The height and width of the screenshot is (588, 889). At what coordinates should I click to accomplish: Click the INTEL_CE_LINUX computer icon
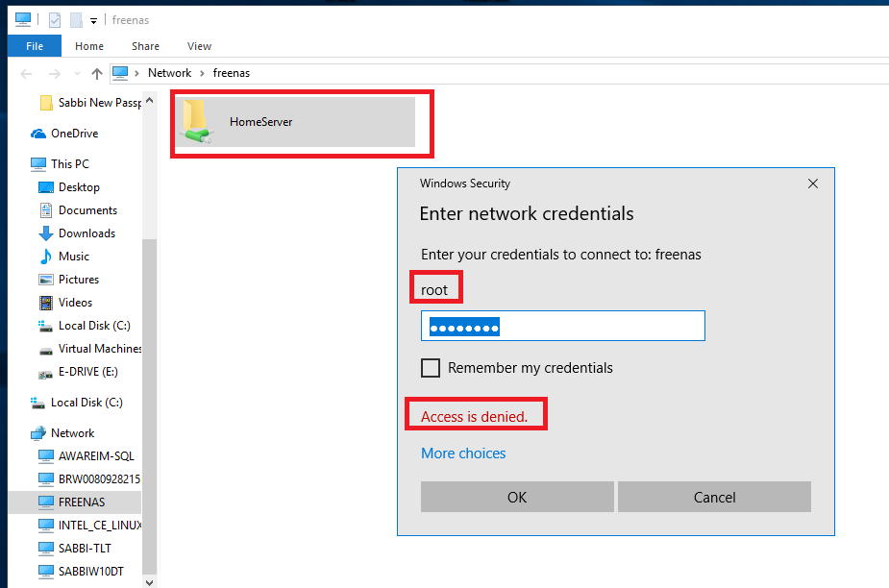pos(46,526)
